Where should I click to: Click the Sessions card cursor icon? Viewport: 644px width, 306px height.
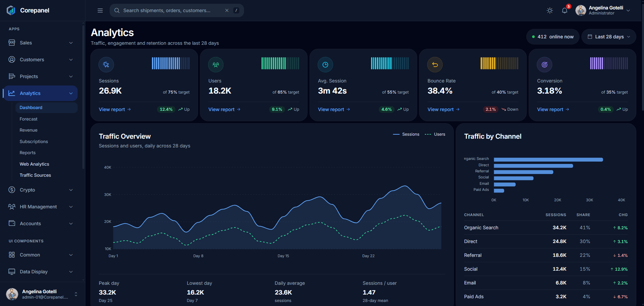(x=106, y=65)
